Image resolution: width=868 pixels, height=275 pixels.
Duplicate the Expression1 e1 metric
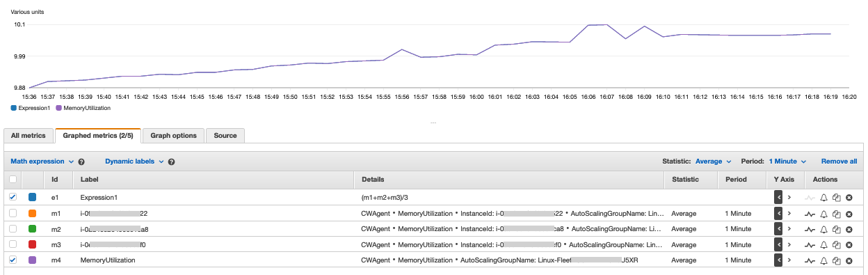coord(837,198)
